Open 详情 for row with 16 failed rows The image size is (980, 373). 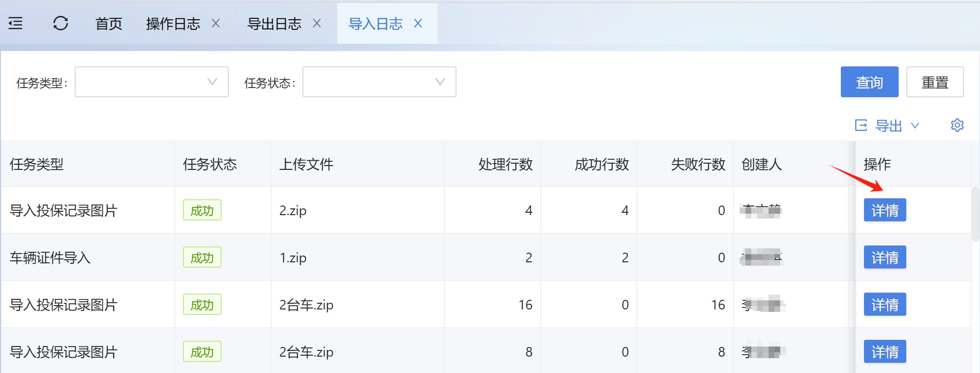click(x=885, y=305)
